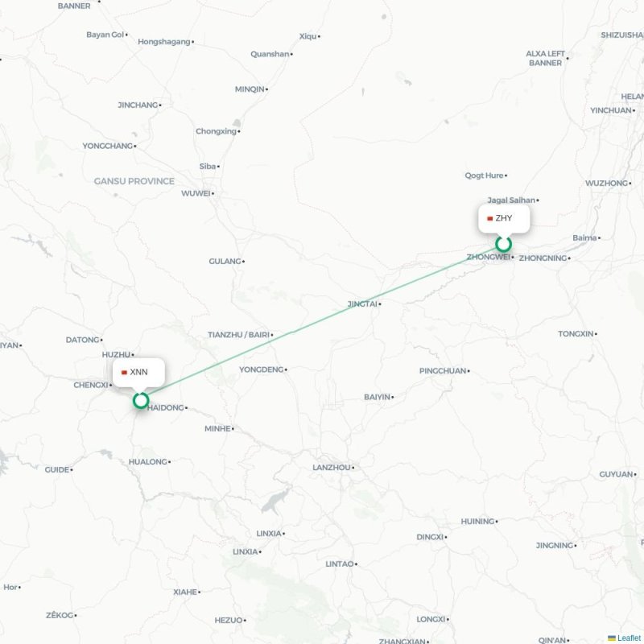Click the Guyuan city label
The image size is (644, 644).
pos(616,474)
